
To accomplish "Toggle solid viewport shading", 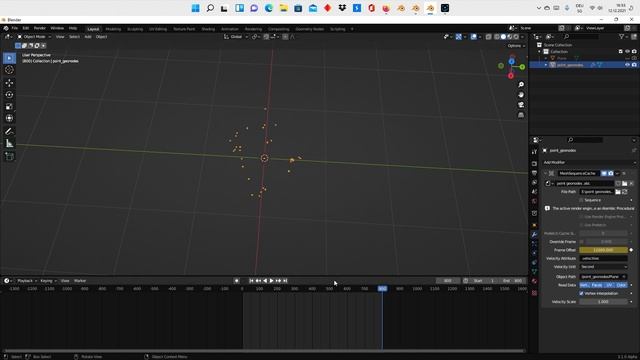I will (x=503, y=37).
